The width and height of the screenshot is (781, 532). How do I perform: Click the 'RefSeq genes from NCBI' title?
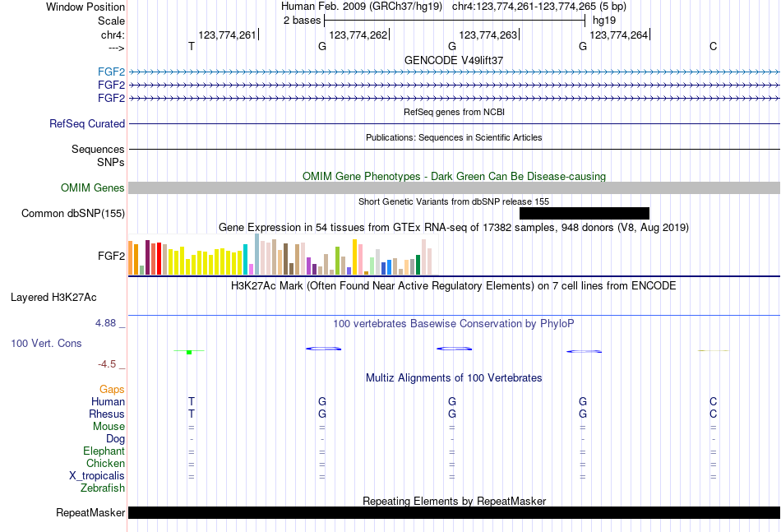click(x=454, y=112)
